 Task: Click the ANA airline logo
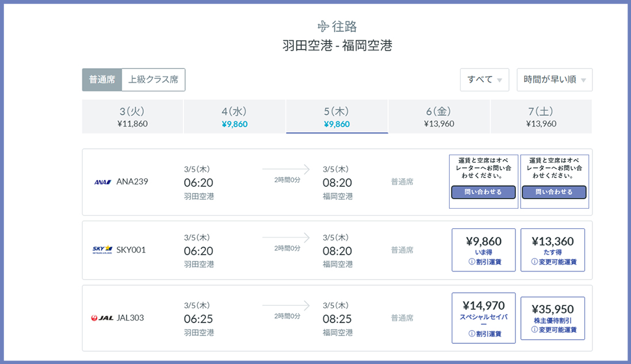point(102,182)
